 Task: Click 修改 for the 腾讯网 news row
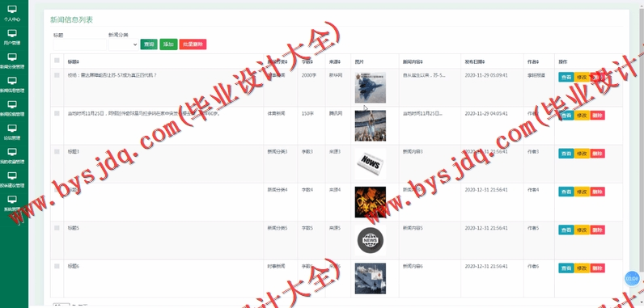click(x=582, y=116)
